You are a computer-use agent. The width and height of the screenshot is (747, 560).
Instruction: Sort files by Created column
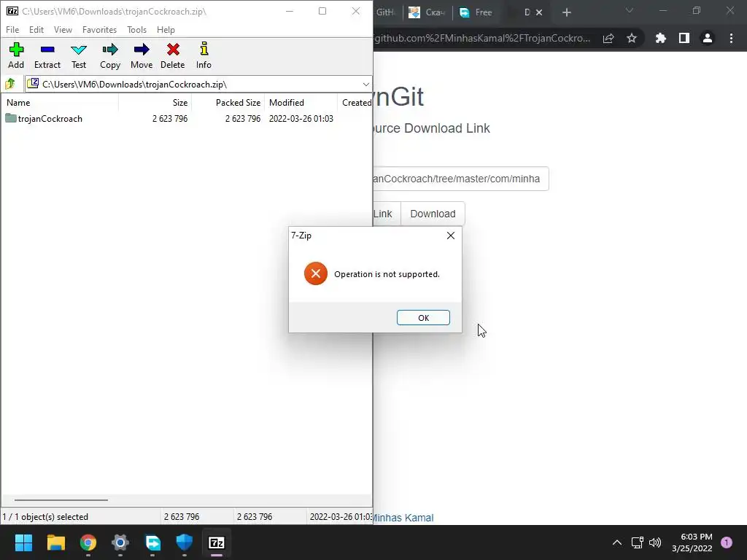click(x=355, y=102)
